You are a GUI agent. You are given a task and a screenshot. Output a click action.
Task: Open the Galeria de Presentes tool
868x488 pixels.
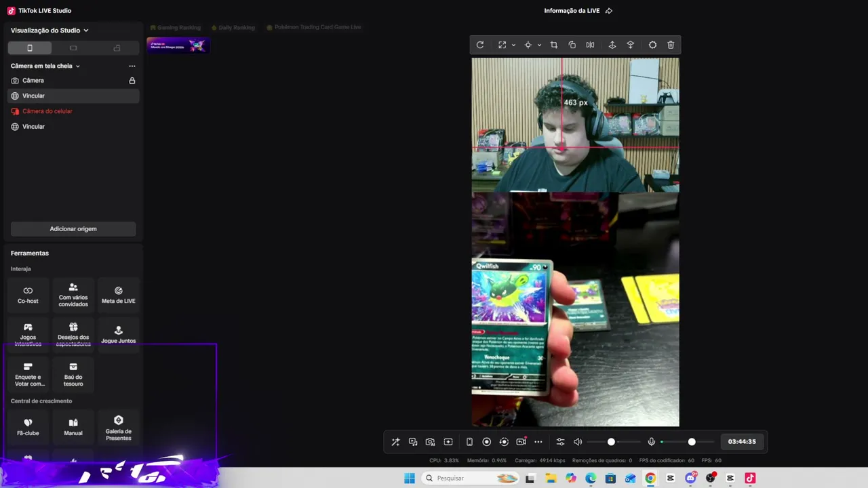tap(119, 427)
